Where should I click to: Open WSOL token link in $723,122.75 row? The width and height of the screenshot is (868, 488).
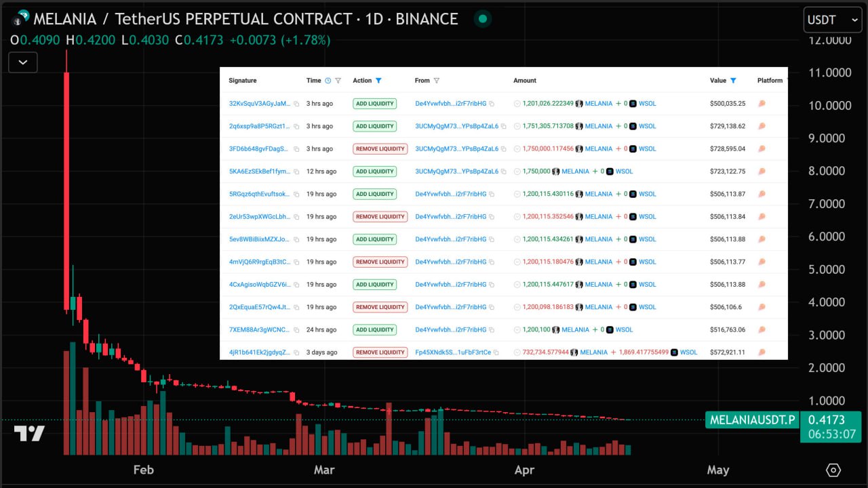point(624,171)
